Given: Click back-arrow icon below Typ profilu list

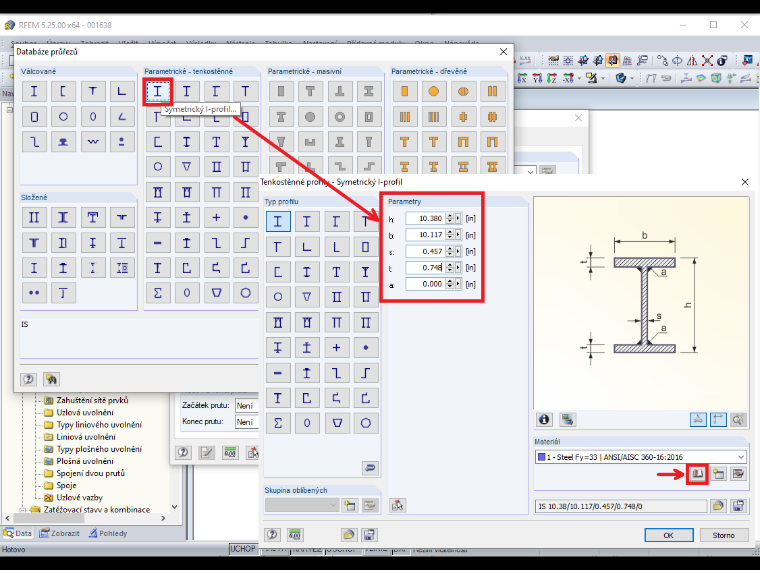Looking at the screenshot, I should point(370,468).
